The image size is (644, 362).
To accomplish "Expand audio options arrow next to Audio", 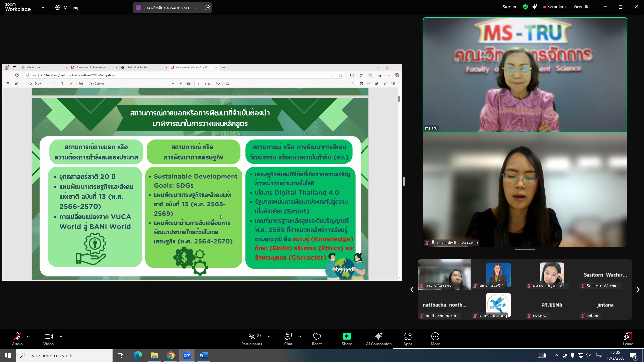I will (x=28, y=336).
